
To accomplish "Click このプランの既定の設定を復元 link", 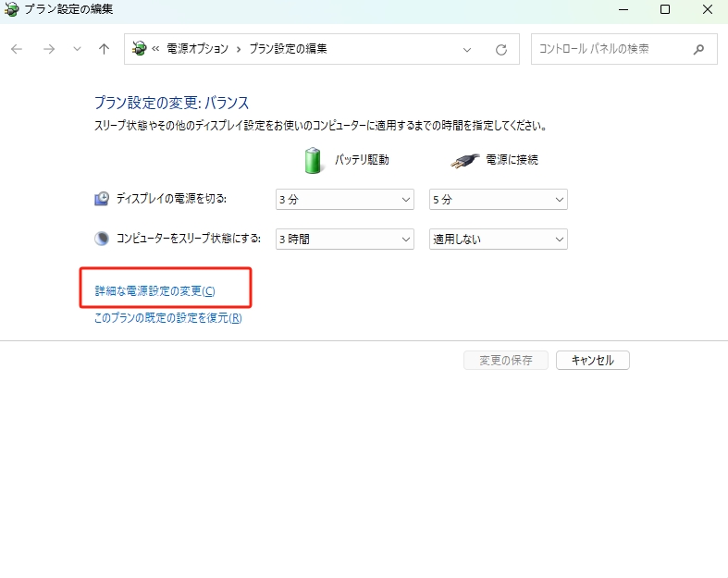I will point(168,318).
